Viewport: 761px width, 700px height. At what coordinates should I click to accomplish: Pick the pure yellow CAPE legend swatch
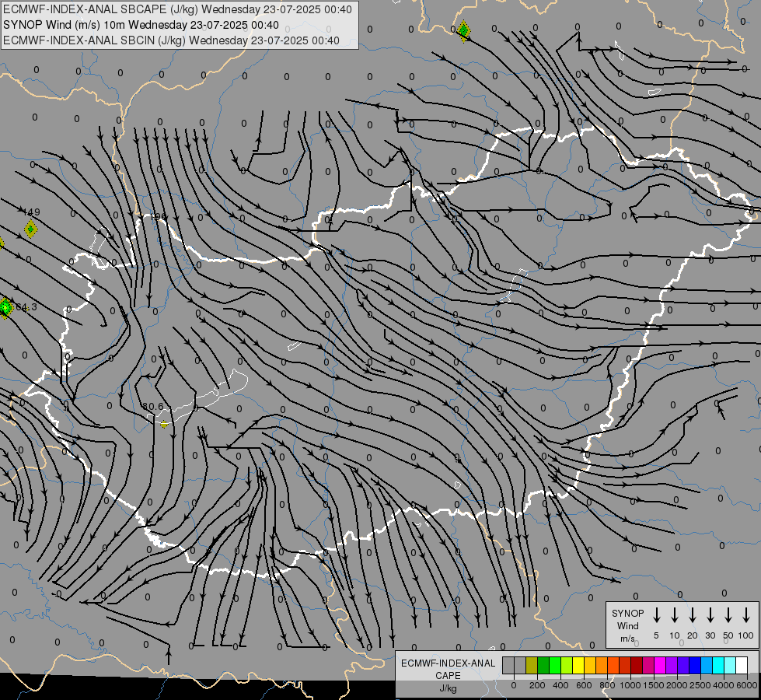pos(578,665)
